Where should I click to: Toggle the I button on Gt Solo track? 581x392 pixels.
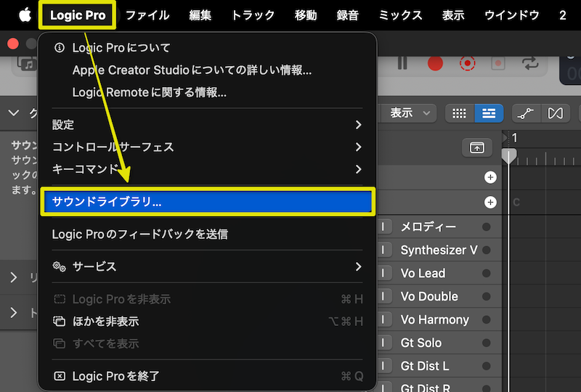(x=383, y=343)
